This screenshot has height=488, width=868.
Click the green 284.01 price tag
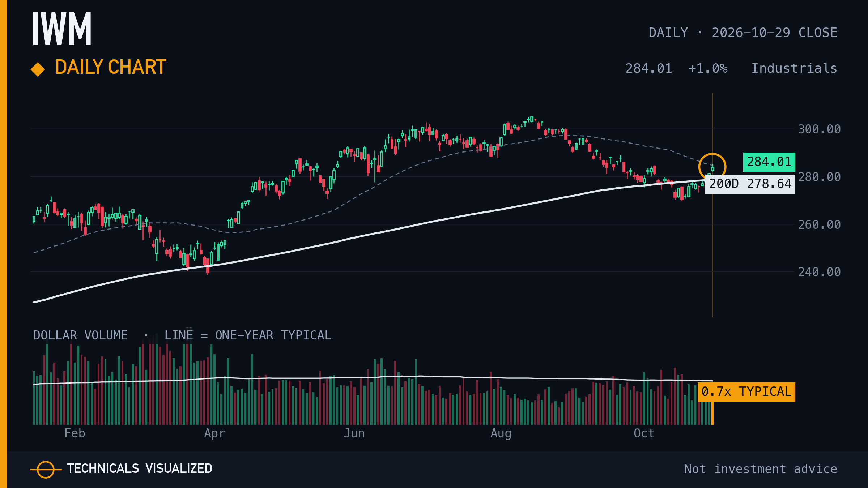coord(769,162)
